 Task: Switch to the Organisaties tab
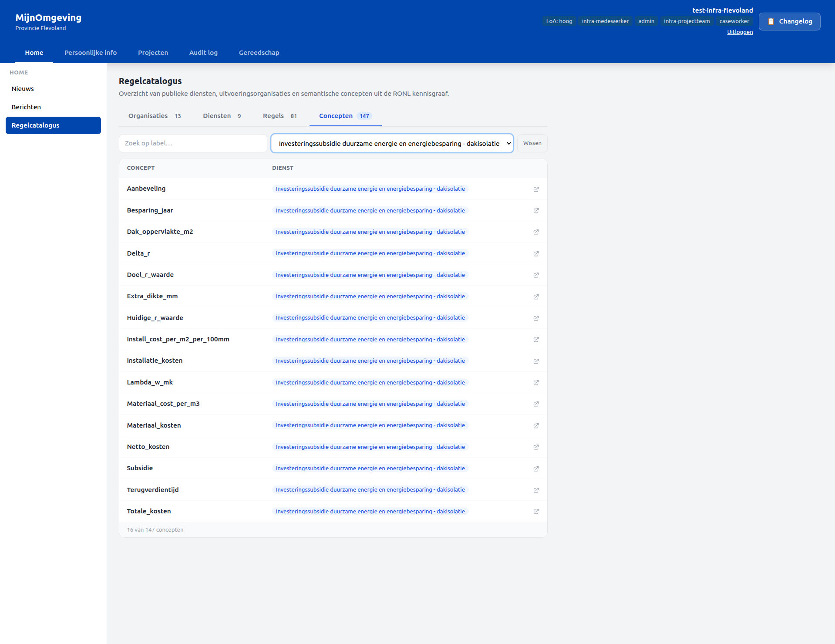tap(148, 116)
